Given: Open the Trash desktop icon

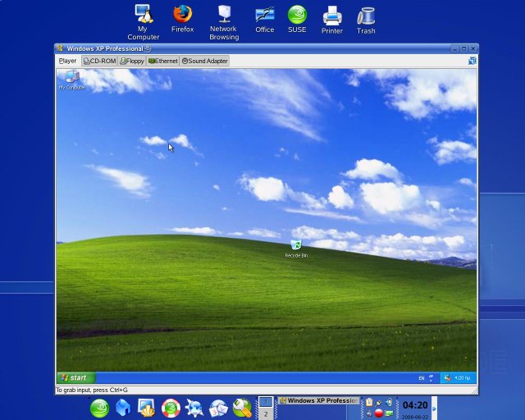Looking at the screenshot, I should [366, 18].
